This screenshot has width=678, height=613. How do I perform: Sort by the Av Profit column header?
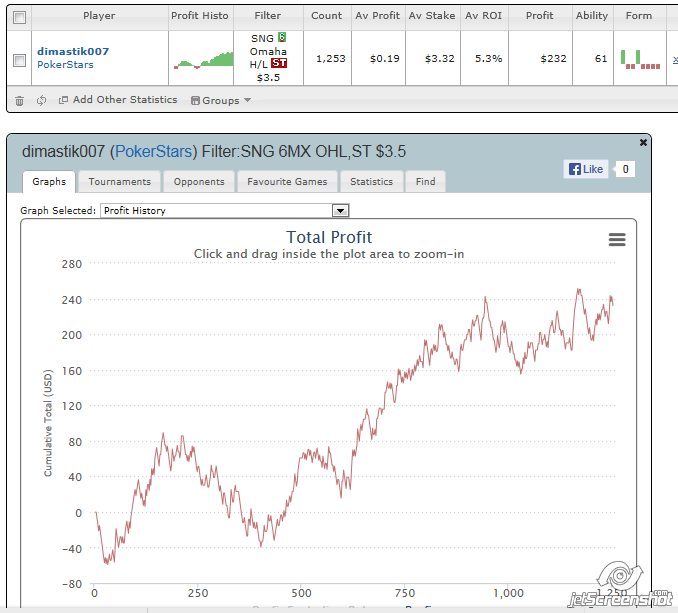point(378,16)
